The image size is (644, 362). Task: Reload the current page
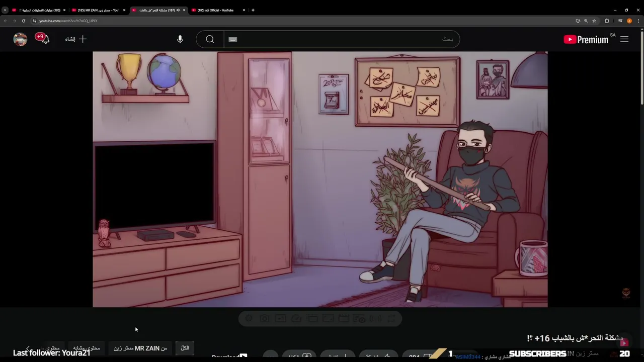(23, 21)
